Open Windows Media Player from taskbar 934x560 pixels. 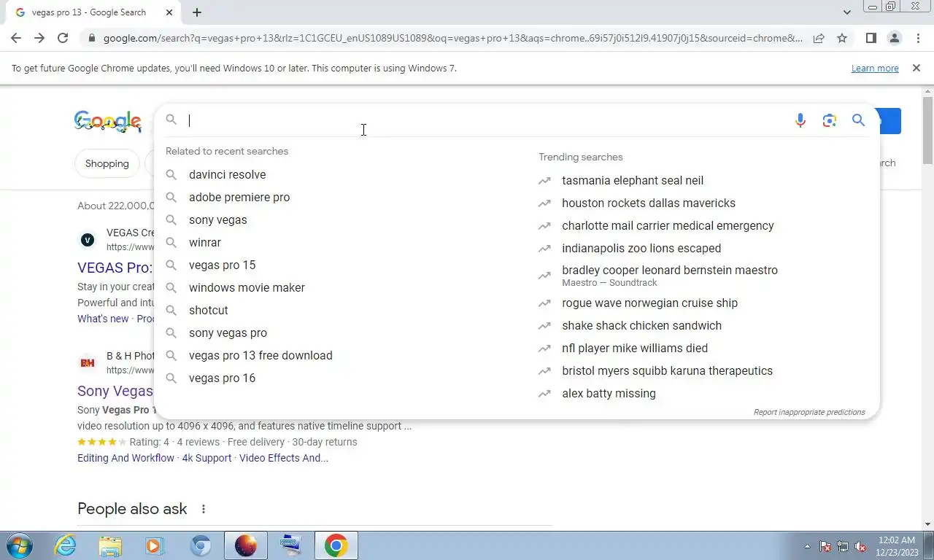pos(155,545)
